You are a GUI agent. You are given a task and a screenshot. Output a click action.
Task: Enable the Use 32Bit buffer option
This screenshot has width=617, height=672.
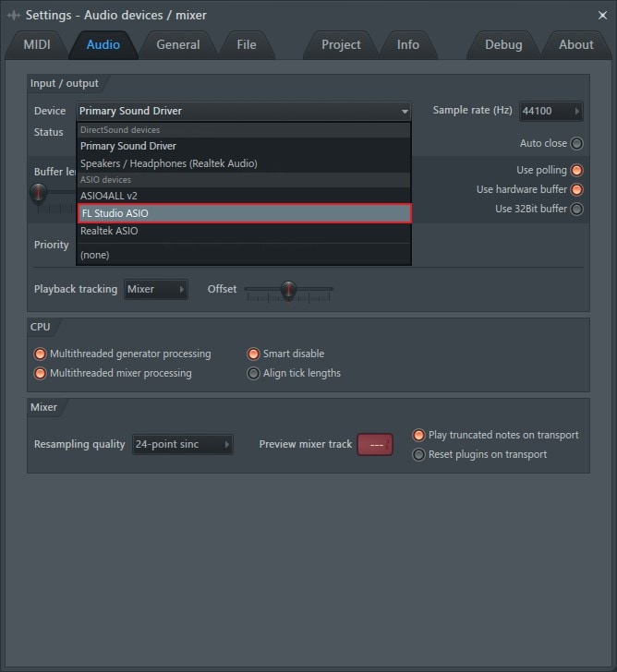point(576,209)
